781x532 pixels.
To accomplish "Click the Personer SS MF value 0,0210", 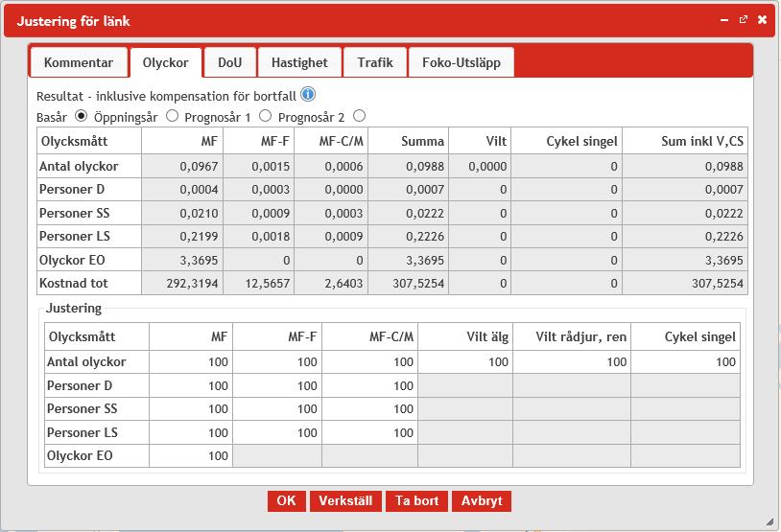I will [199, 213].
